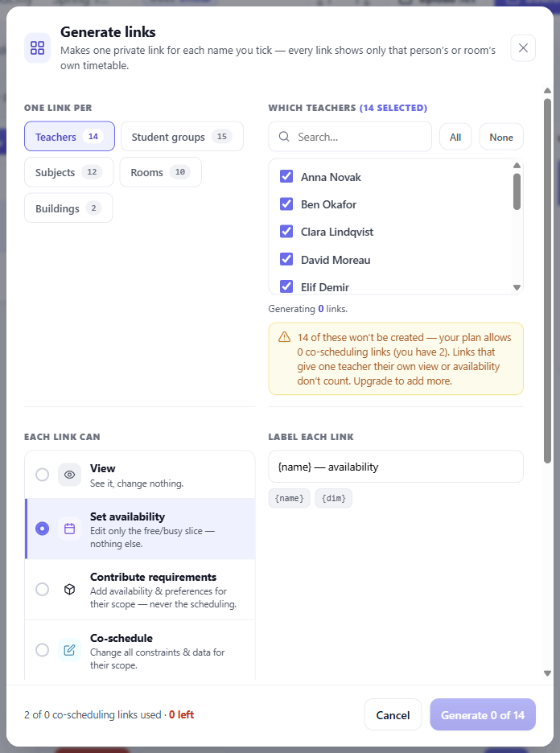This screenshot has height=753, width=560.
Task: Click the red '0 left' text
Action: (182, 714)
